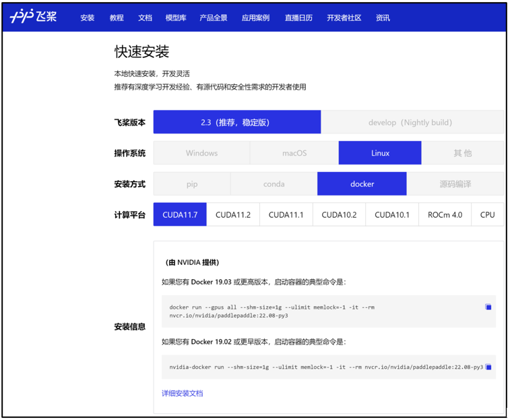Open 应用案例 in the top nav
510x420 pixels.
[255, 18]
